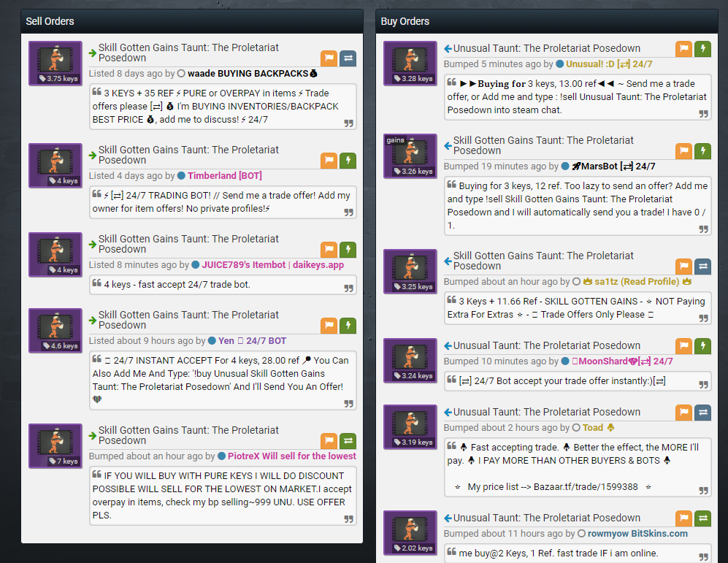Open JUICE789's Itembot profile
Image resolution: width=728 pixels, height=563 pixels.
click(x=272, y=264)
